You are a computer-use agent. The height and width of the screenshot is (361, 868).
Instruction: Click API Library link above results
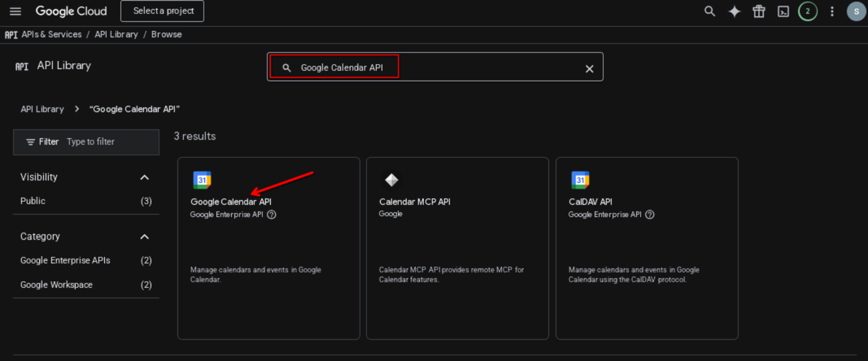tap(42, 109)
